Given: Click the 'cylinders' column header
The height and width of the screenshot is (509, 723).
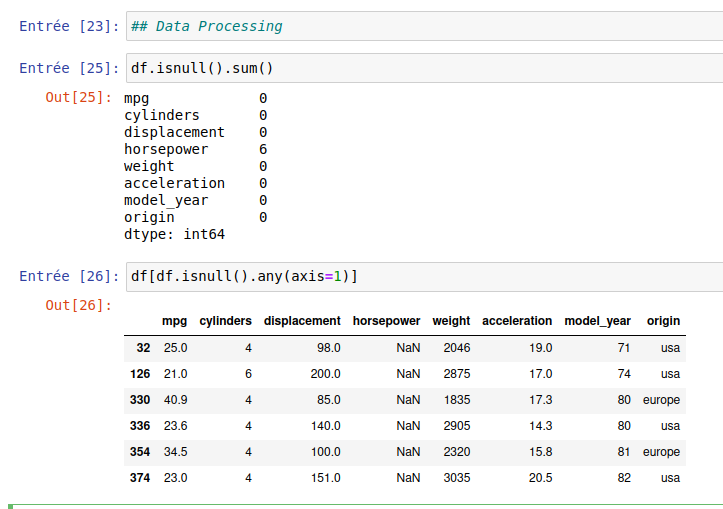Looking at the screenshot, I should pos(225,321).
